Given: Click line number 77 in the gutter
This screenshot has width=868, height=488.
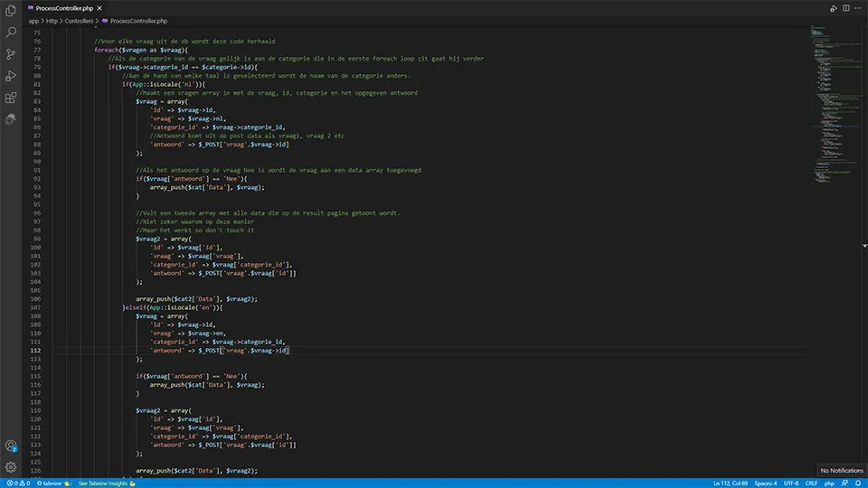Looking at the screenshot, I should click(x=37, y=50).
